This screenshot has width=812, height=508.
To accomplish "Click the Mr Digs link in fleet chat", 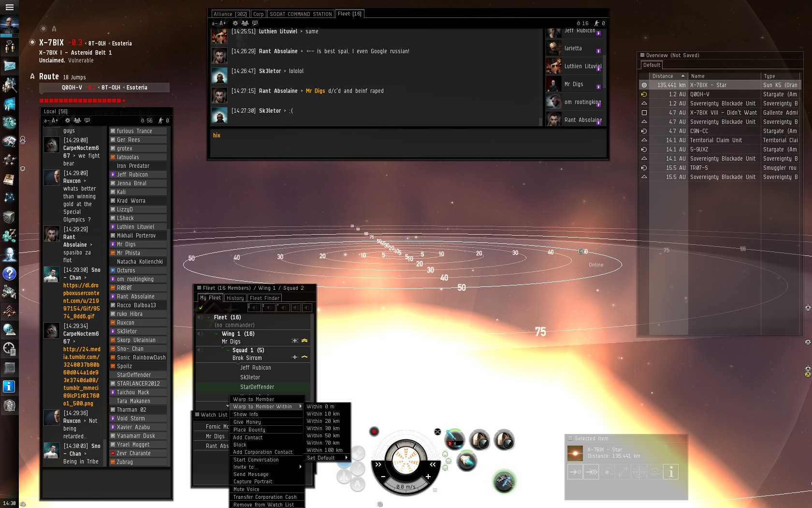I will click(x=315, y=91).
